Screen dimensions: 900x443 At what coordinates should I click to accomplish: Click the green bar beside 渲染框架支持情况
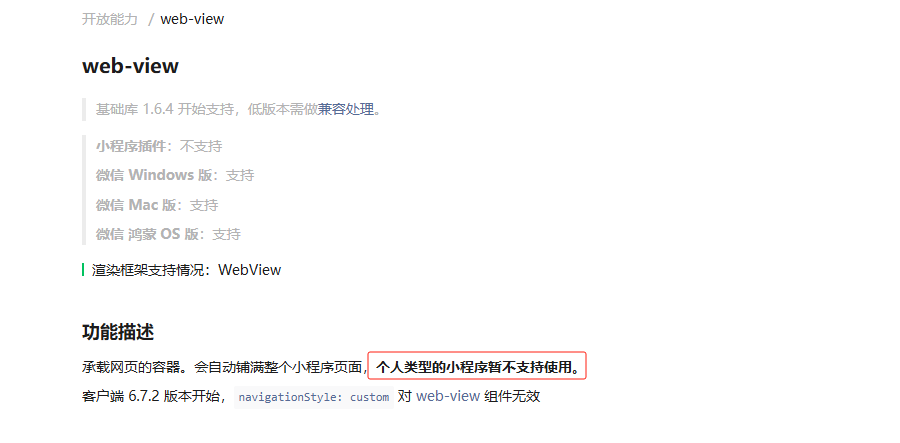(83, 270)
